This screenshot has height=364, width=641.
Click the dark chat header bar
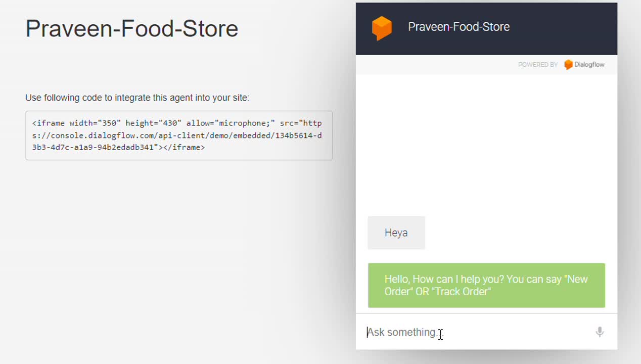coord(486,29)
